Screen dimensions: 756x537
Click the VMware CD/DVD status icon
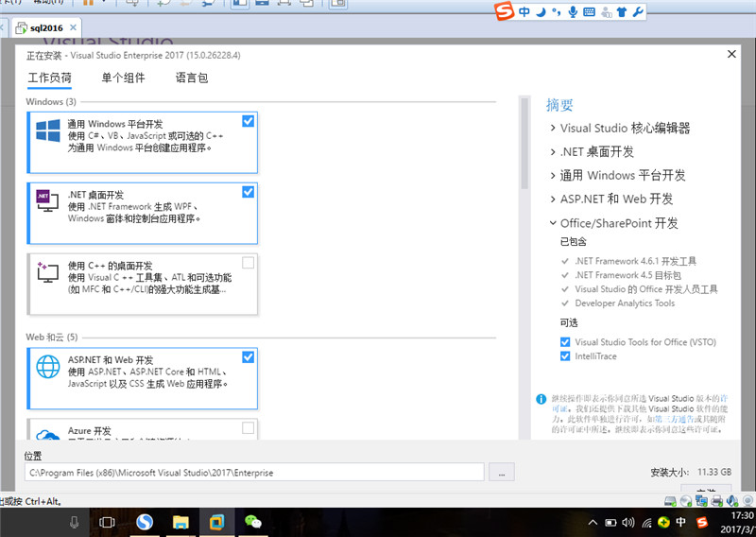click(x=686, y=501)
